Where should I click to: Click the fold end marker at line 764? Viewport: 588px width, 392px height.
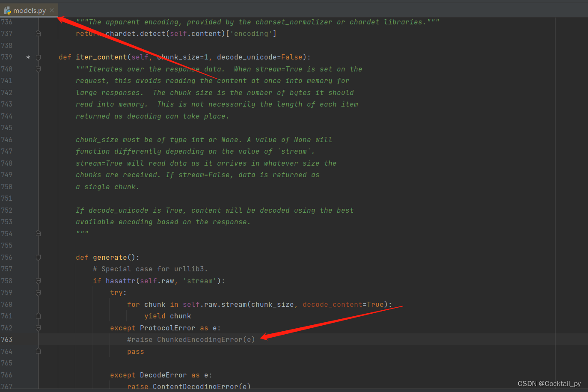coord(38,351)
